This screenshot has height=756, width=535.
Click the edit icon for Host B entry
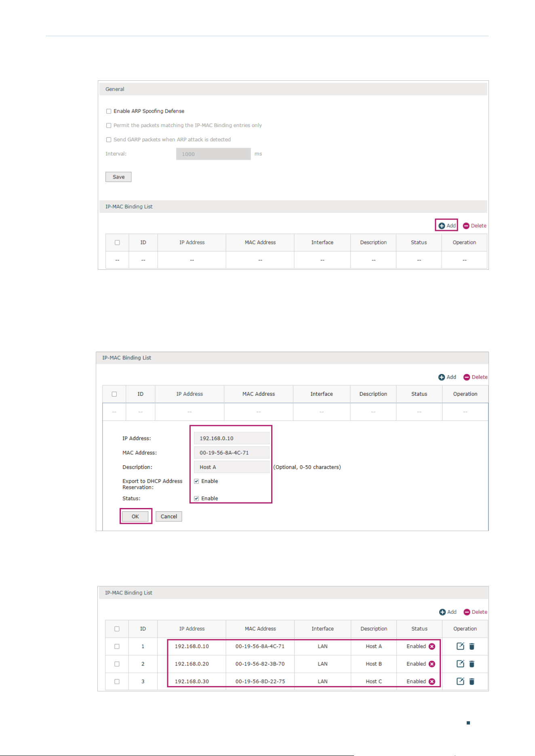coord(460,664)
